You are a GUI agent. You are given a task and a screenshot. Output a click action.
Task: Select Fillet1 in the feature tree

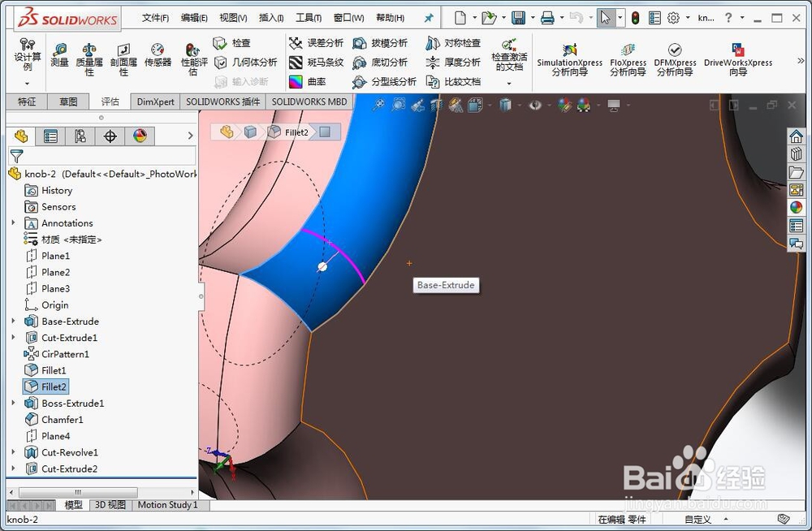[45, 370]
